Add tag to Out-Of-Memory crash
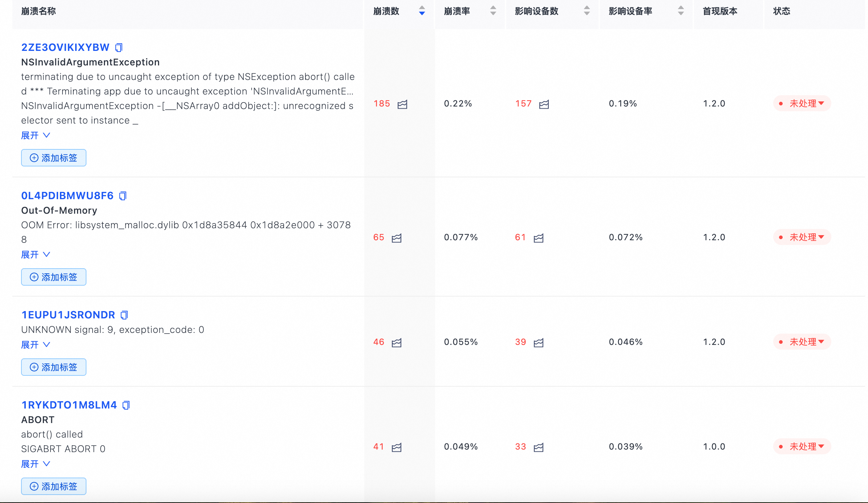This screenshot has height=503, width=868. tap(54, 277)
